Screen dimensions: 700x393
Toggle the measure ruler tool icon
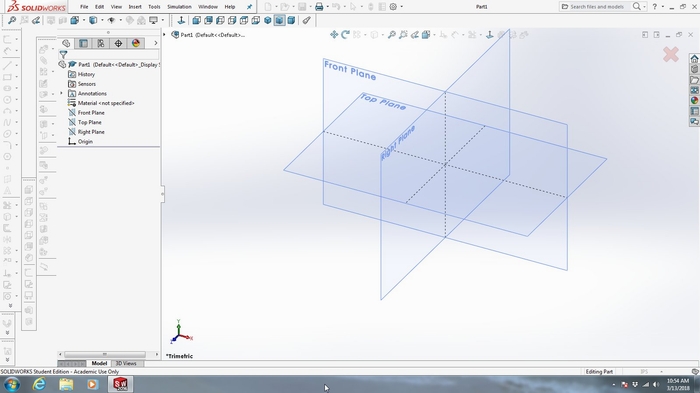coord(306,20)
